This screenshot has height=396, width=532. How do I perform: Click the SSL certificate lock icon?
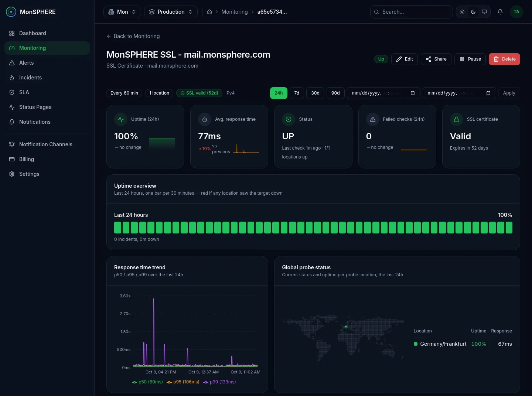click(457, 119)
